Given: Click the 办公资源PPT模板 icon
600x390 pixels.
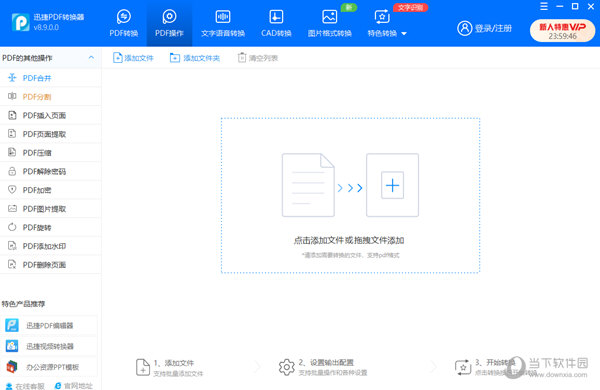Looking at the screenshot, I should click(12, 367).
